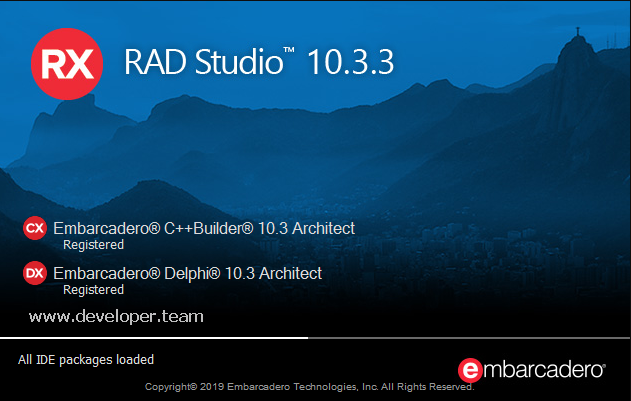Image resolution: width=631 pixels, height=401 pixels.
Task: Click the CX C++Builder icon
Action: click(34, 229)
